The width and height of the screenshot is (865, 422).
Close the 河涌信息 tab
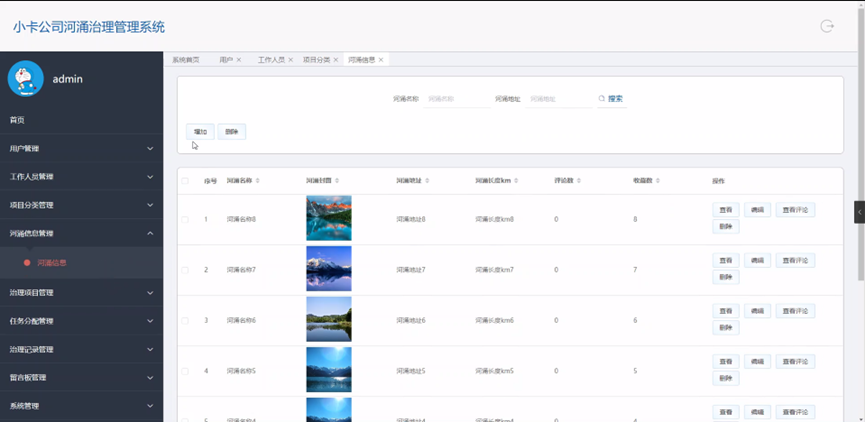pyautogui.click(x=381, y=60)
